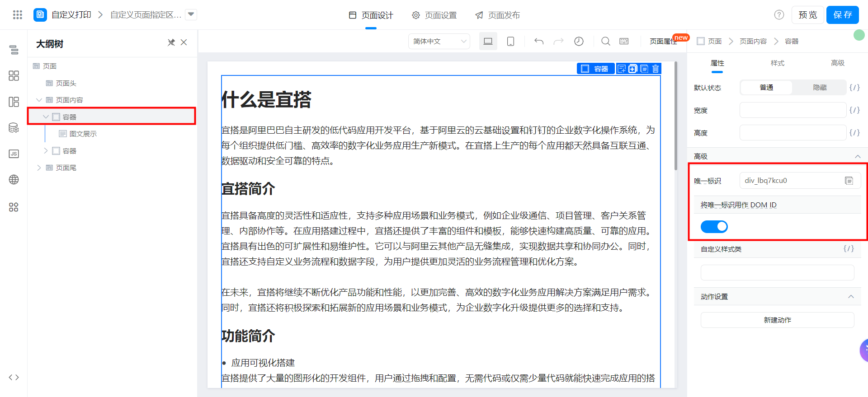Switch to desktop preview mode
Viewport: 868px width, 397px height.
pyautogui.click(x=488, y=41)
